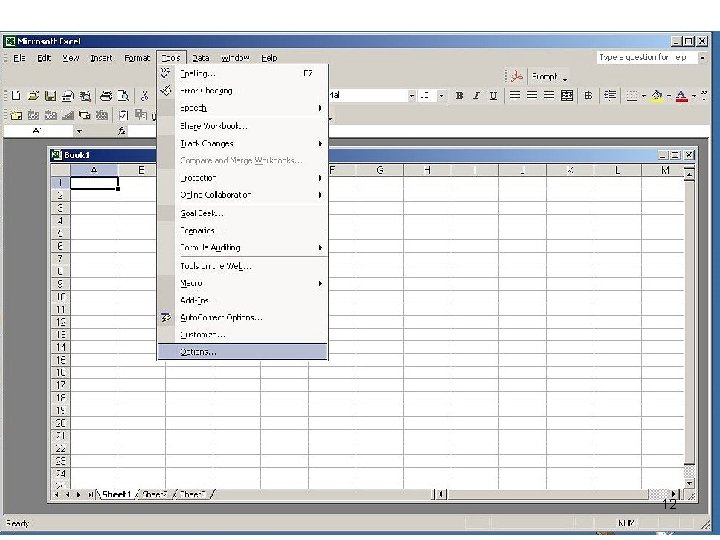Click the Save icon in the toolbar
Screen dimensions: 720x540
pos(50,96)
